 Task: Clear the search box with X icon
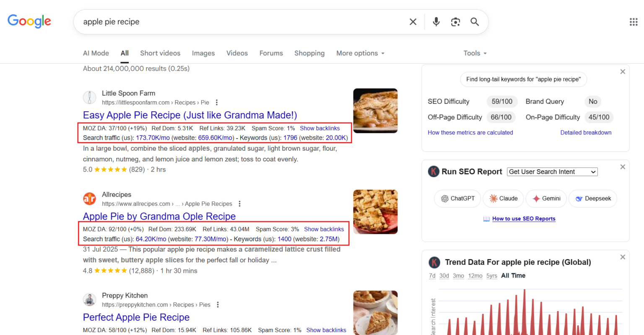[x=413, y=22]
